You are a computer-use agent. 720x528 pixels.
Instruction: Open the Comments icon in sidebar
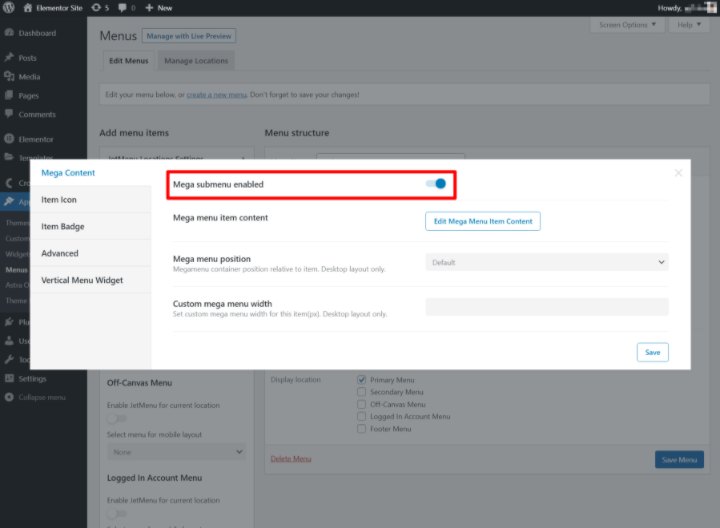pos(9,114)
